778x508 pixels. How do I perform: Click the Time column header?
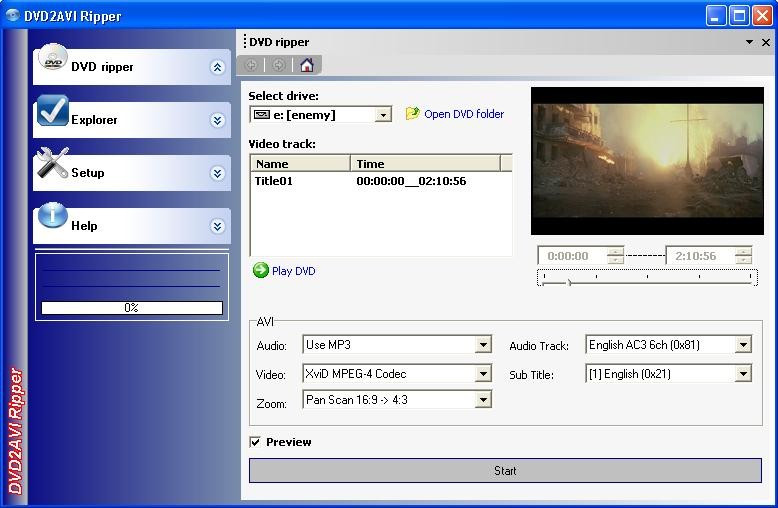pos(426,164)
